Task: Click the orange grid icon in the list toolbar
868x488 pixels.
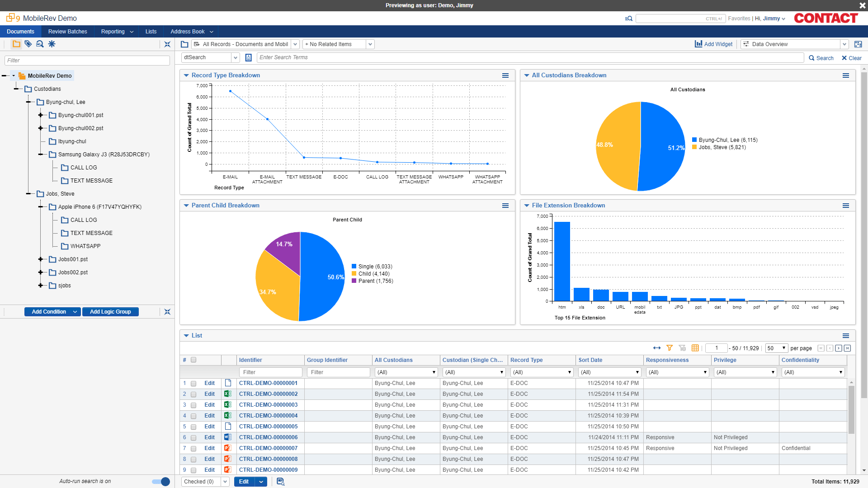Action: [695, 348]
